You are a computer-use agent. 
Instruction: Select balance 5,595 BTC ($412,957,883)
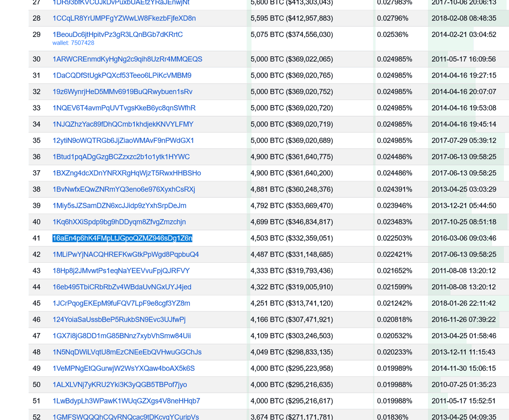pyautogui.click(x=292, y=18)
